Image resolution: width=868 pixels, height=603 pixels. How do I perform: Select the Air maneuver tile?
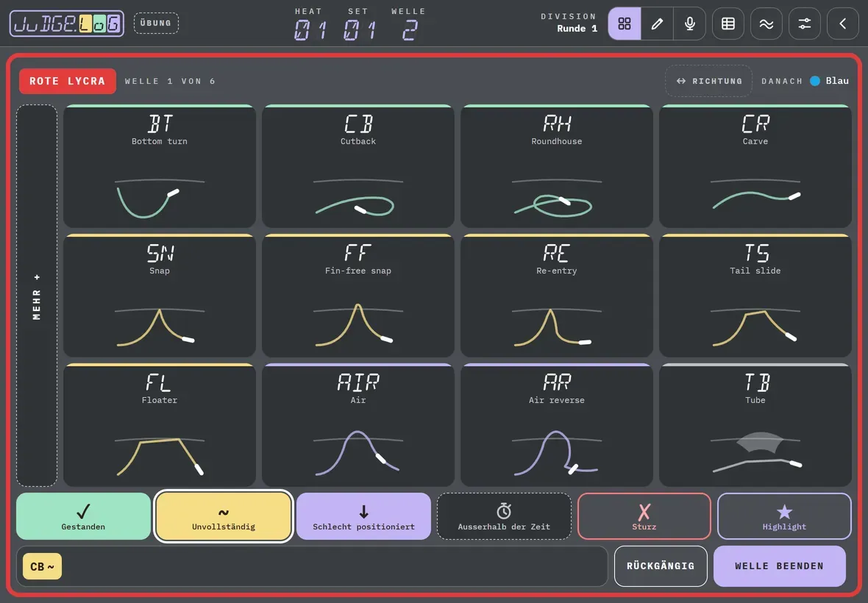pyautogui.click(x=358, y=425)
